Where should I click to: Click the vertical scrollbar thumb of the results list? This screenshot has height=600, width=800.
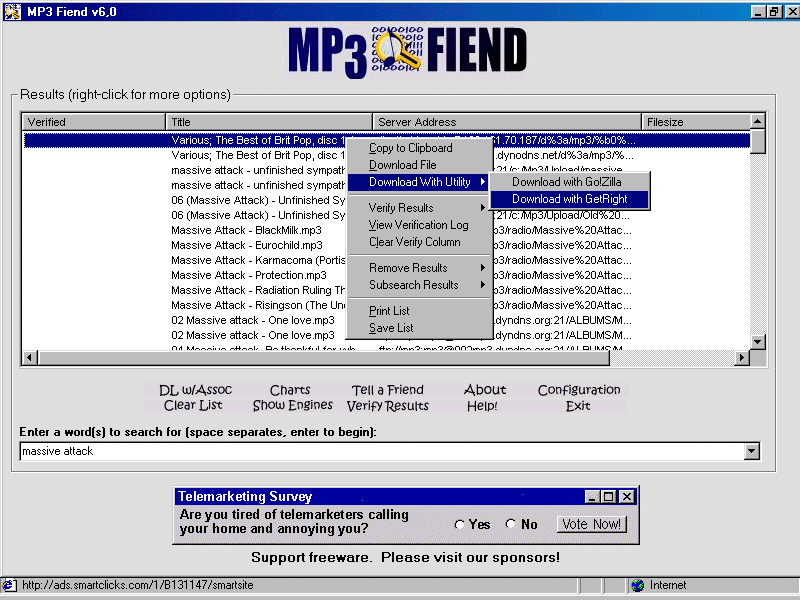[x=758, y=141]
